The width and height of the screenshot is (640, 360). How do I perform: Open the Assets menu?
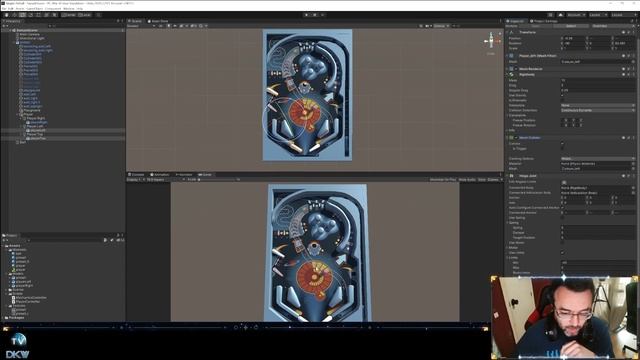(x=20, y=9)
